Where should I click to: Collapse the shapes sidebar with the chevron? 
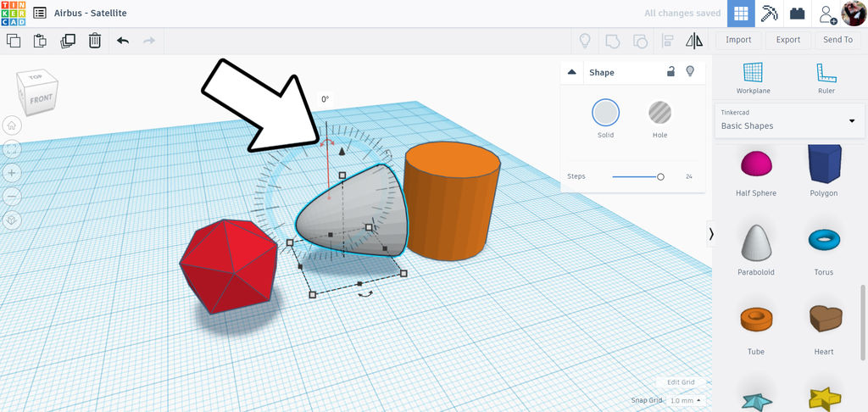pos(711,234)
